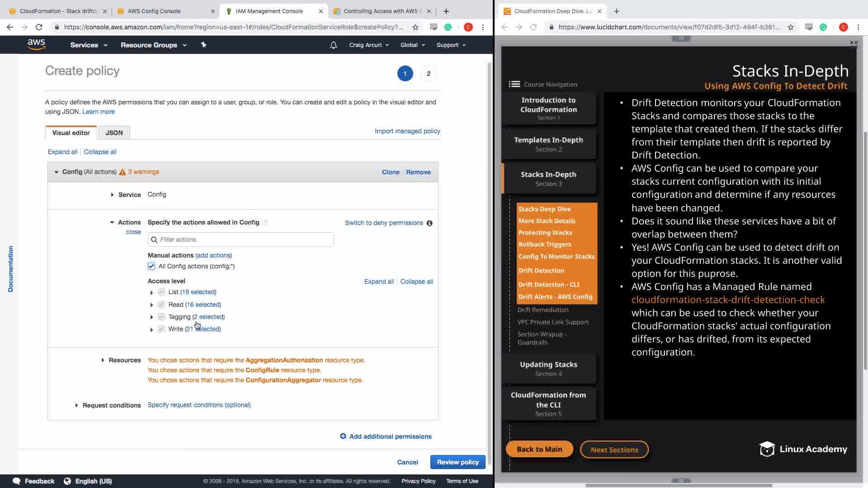
Task: Switch to AWS Config Console browser tab
Action: click(154, 11)
